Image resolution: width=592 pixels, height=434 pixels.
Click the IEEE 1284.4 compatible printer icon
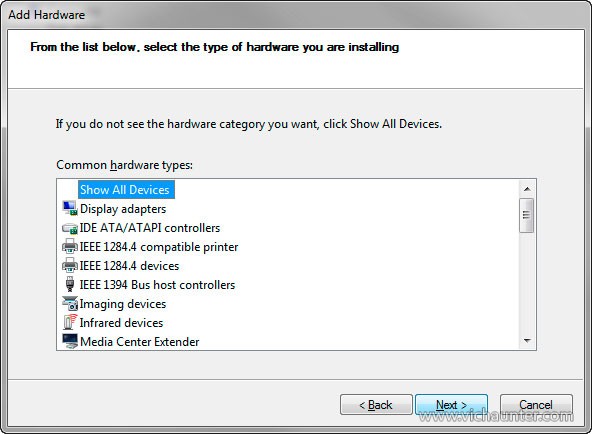[x=70, y=246]
